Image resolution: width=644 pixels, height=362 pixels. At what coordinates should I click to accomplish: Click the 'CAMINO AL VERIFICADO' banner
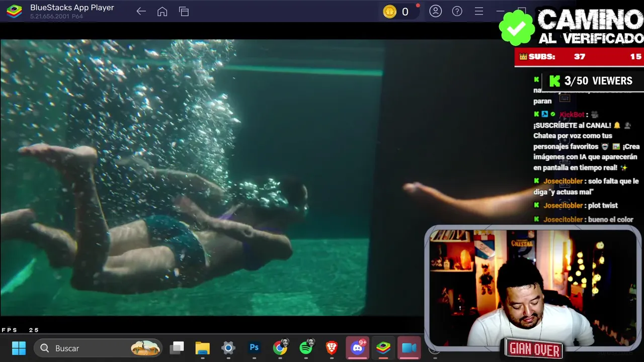[590, 27]
